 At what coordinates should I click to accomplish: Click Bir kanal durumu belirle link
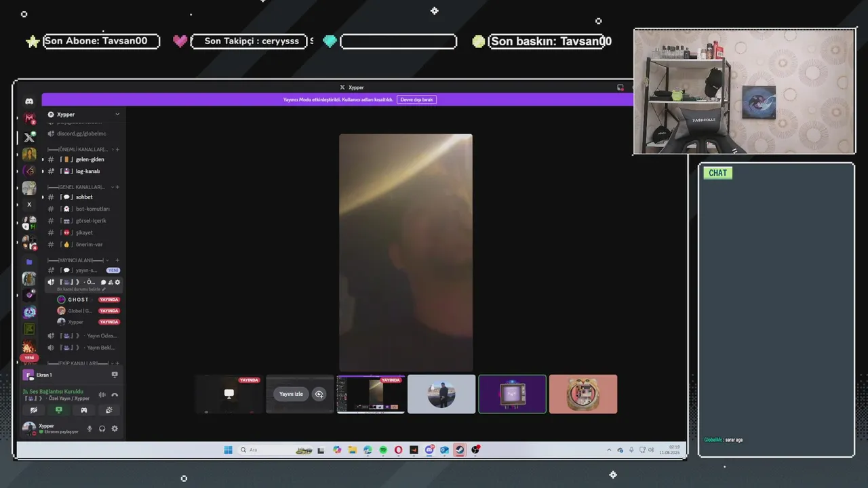(x=81, y=289)
